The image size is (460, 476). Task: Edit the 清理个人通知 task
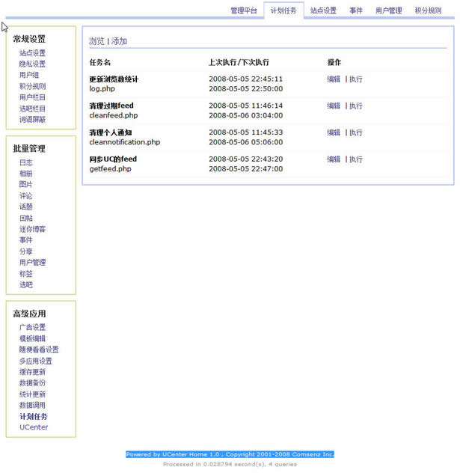(x=334, y=133)
